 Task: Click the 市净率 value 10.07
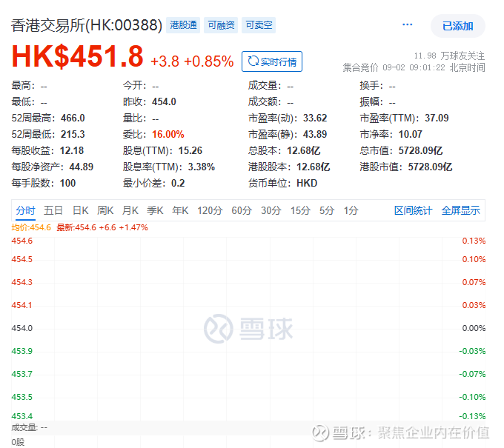pyautogui.click(x=410, y=134)
